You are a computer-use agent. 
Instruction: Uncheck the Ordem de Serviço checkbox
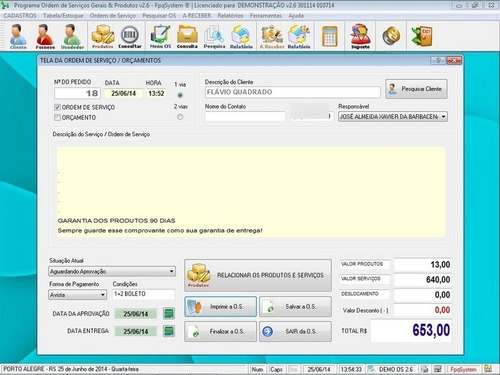coord(57,107)
